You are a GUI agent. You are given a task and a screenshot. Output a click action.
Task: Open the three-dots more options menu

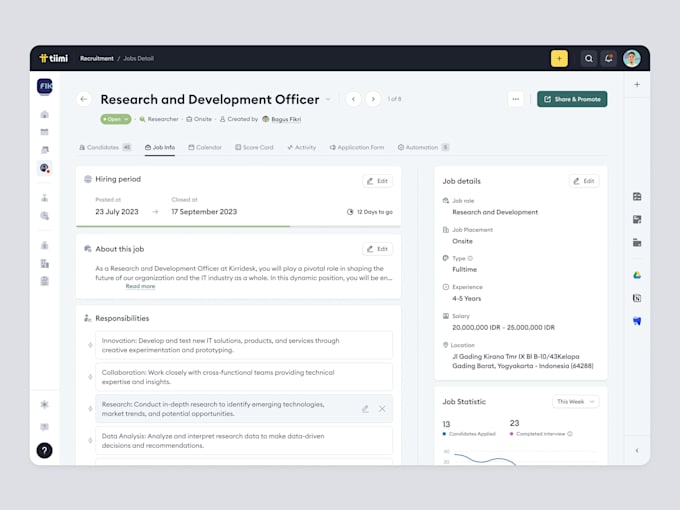[x=515, y=99]
